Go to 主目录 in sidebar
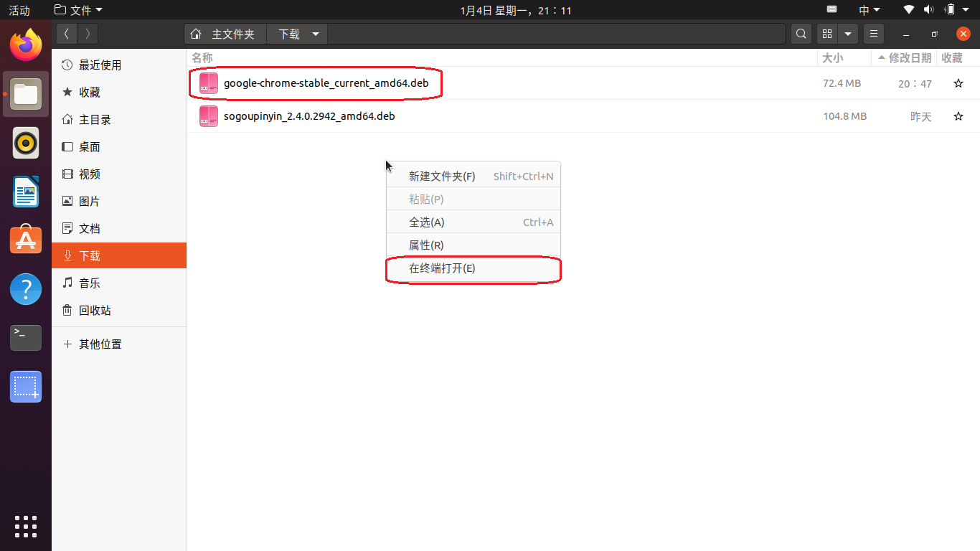Viewport: 980px width, 551px height. [x=119, y=119]
